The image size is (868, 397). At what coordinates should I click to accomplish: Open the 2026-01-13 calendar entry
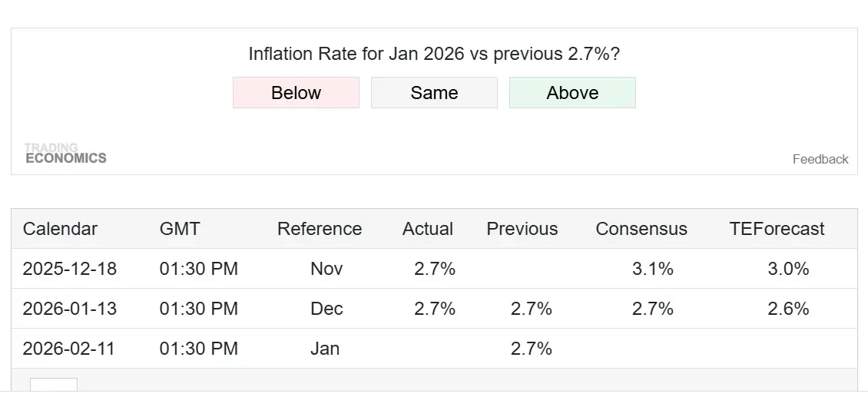click(x=69, y=309)
